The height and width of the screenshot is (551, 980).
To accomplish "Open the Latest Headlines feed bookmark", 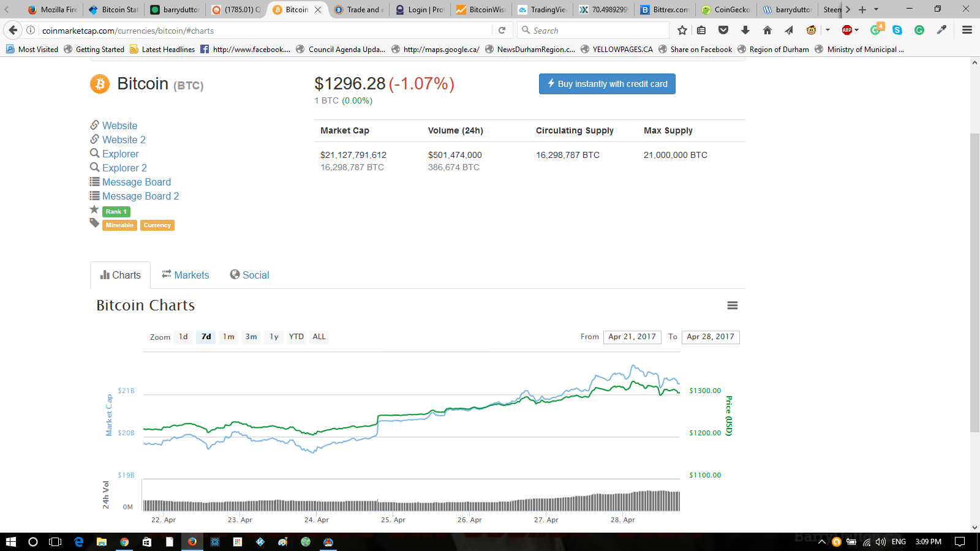I will click(162, 49).
